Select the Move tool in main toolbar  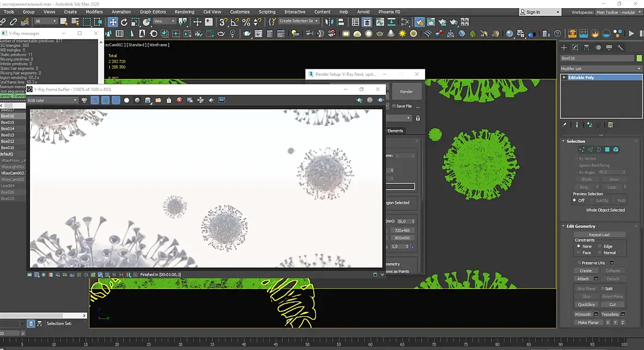[112, 22]
